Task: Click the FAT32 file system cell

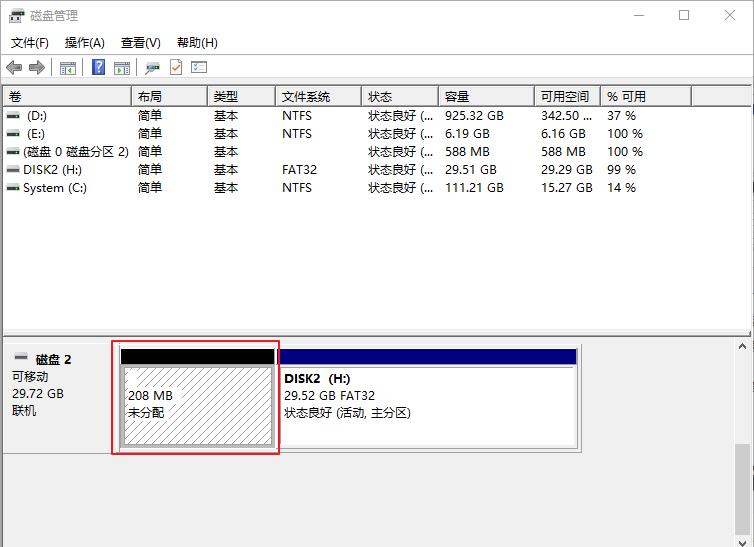Action: [x=299, y=170]
